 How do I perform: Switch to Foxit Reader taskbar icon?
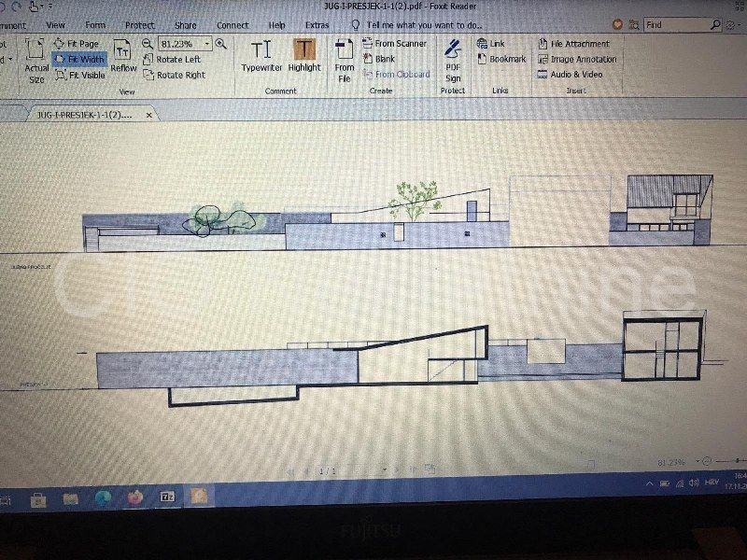tap(199, 497)
